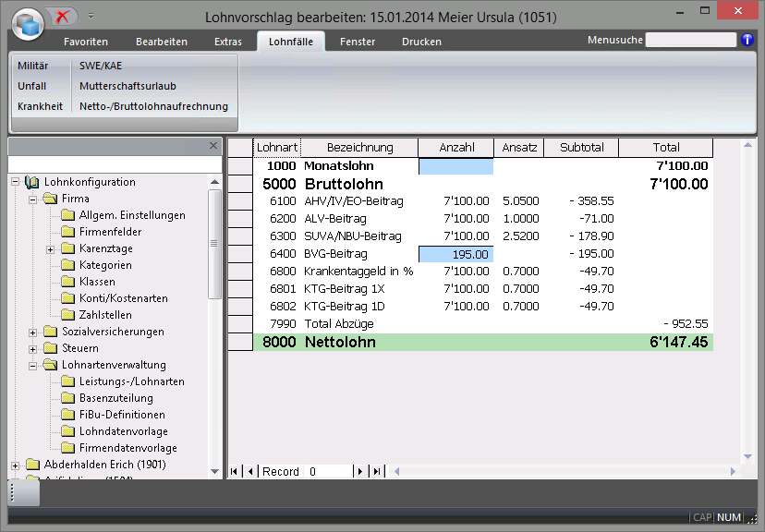This screenshot has width=765, height=532.
Task: Select Mutterschaftsurlaub in the ribbon
Action: coord(127,86)
